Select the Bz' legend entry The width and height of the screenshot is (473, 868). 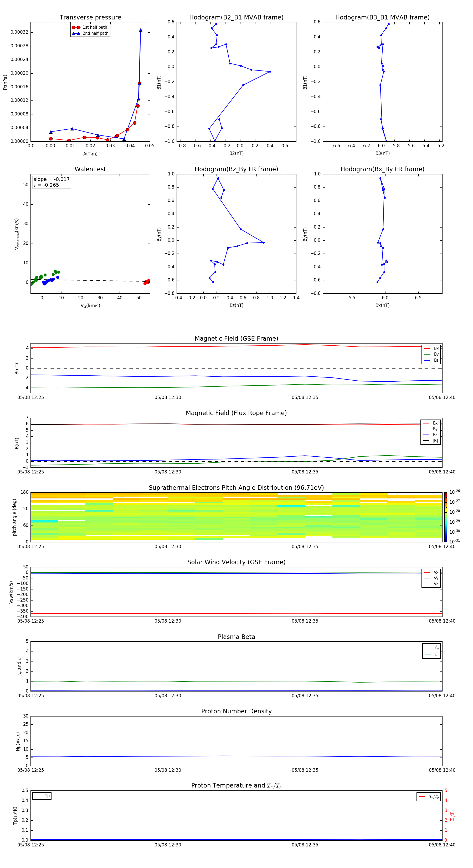click(x=431, y=435)
